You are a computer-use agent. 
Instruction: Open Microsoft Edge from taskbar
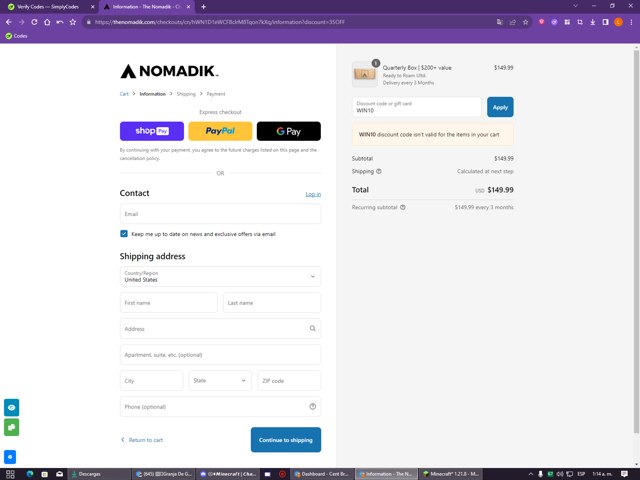30,474
